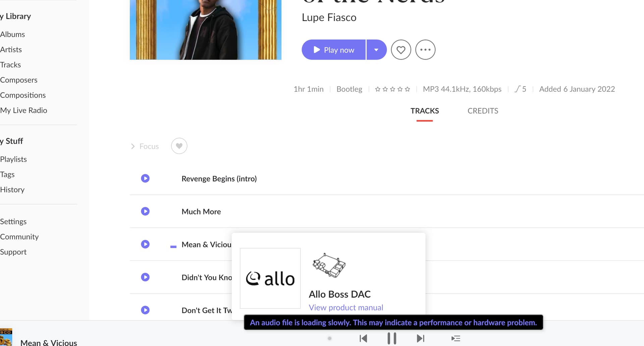Switch to the CREDITS tab
Image resolution: width=644 pixels, height=346 pixels.
483,111
